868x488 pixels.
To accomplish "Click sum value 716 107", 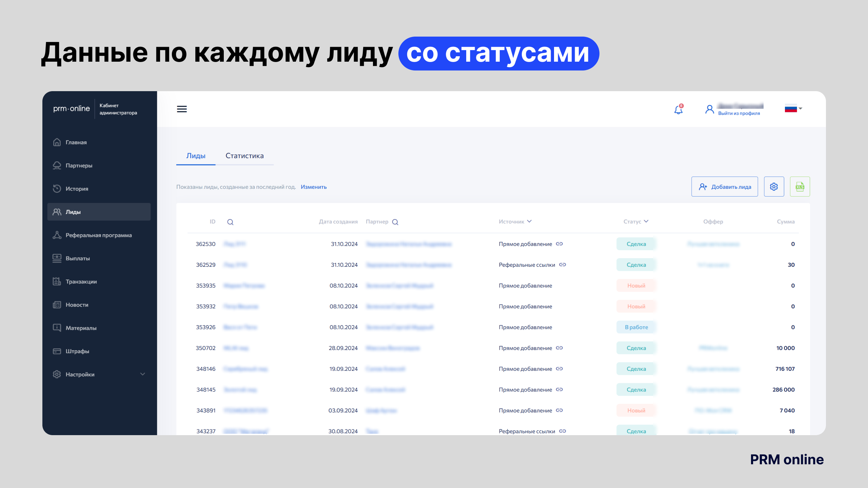I will point(785,369).
